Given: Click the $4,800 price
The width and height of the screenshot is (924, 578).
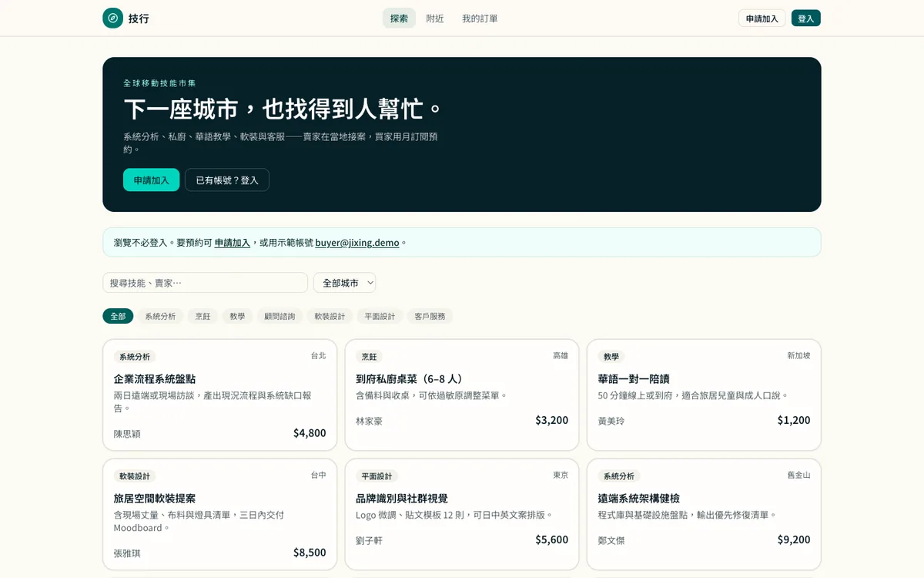Looking at the screenshot, I should [x=310, y=433].
